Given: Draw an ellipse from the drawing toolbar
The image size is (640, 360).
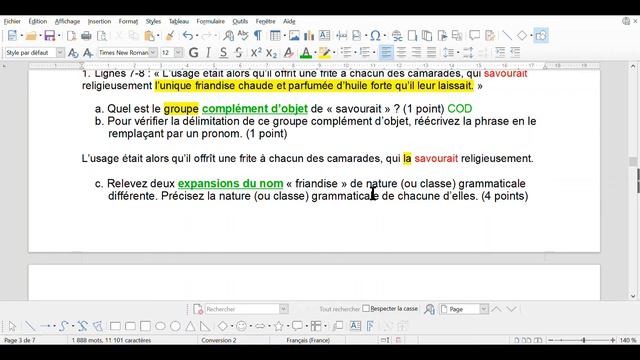Looking at the screenshot, I should [x=160, y=326].
